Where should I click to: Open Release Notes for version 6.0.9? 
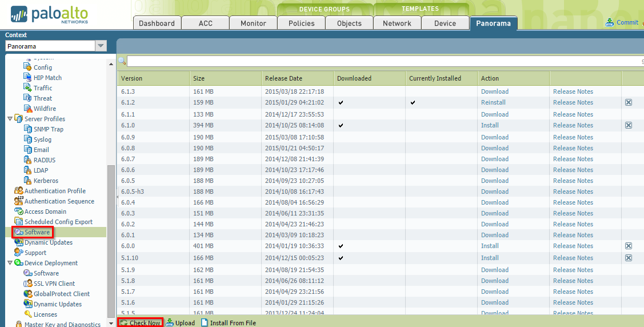[x=573, y=137]
